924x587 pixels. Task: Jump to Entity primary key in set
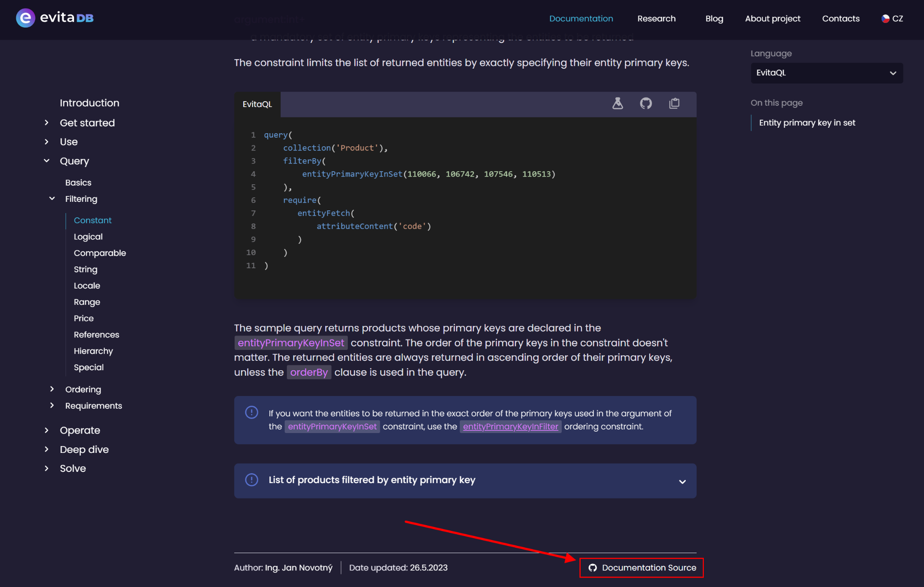click(x=807, y=123)
